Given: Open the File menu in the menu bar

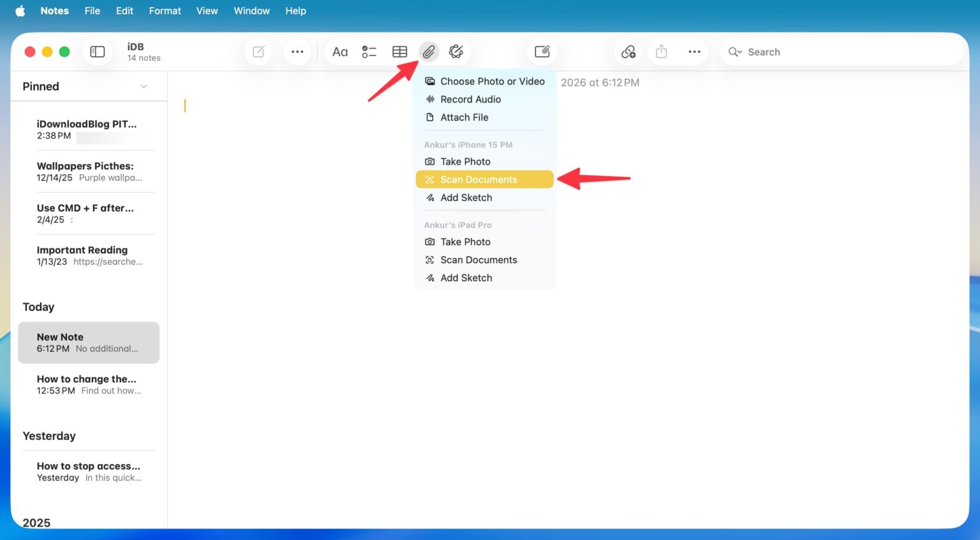Looking at the screenshot, I should (x=93, y=11).
